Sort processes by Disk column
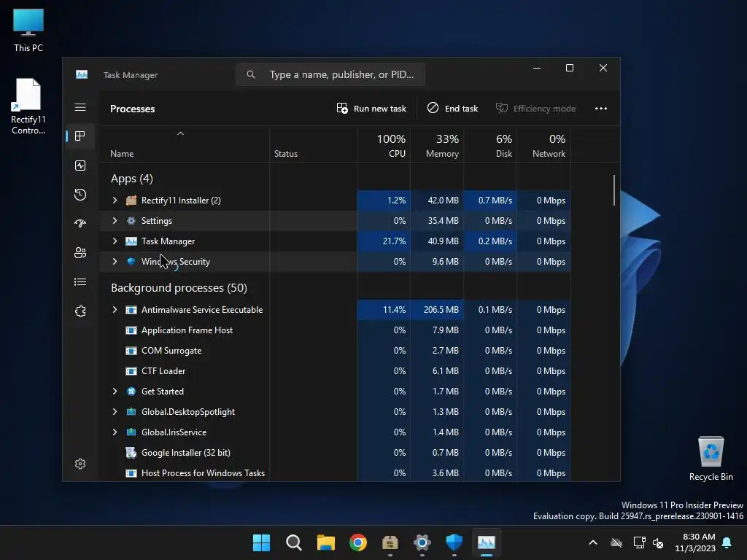 click(490, 145)
